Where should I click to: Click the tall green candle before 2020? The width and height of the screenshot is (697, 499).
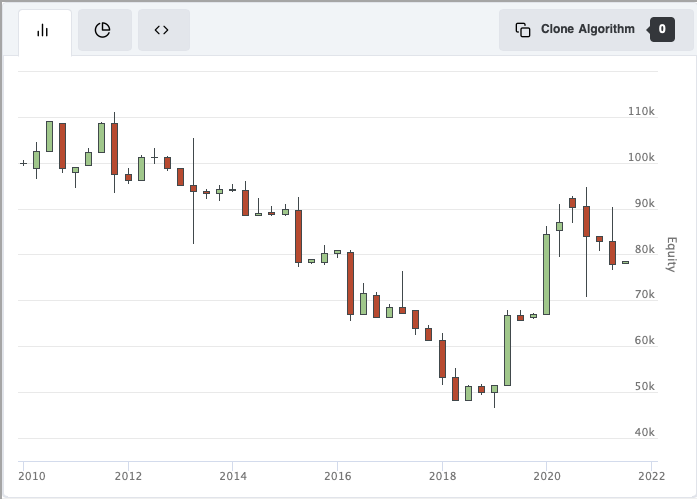[x=546, y=274]
